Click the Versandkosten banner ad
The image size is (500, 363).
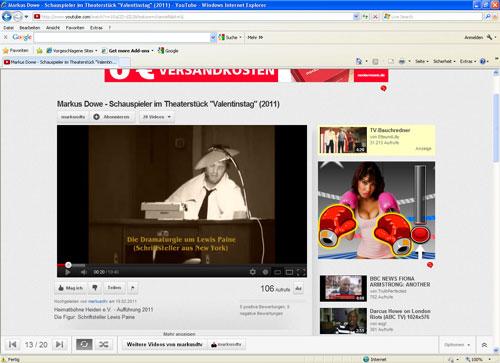(x=246, y=75)
